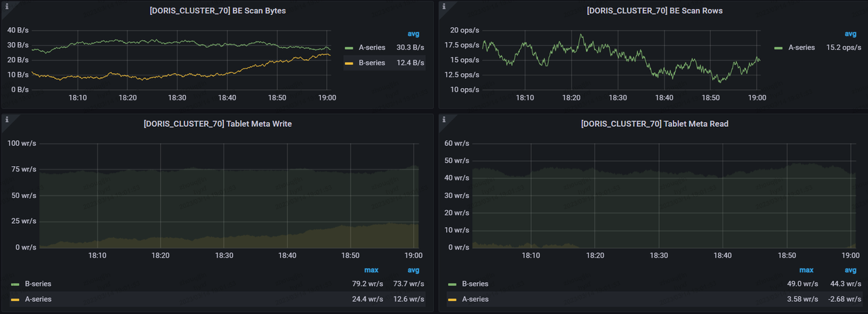Screen dimensions: 868x314
Task: Click green B-series color swatch in Tablet Meta Read legend
Action: [x=452, y=284]
